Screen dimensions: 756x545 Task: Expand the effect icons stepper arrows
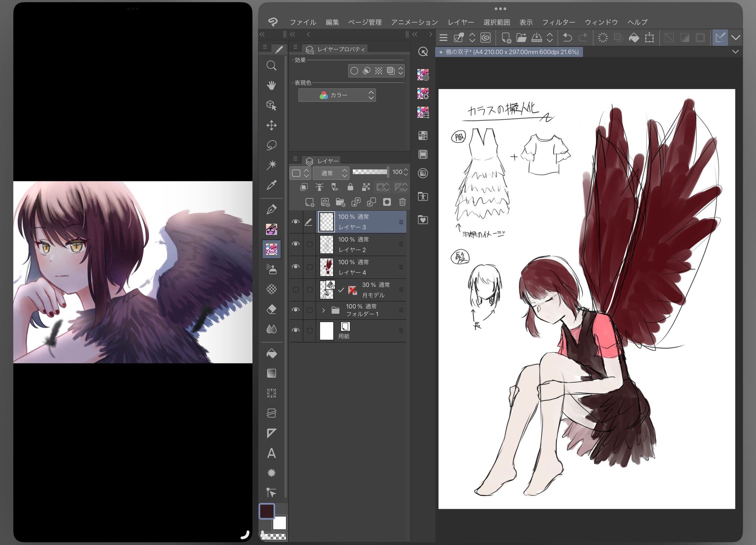tap(400, 71)
